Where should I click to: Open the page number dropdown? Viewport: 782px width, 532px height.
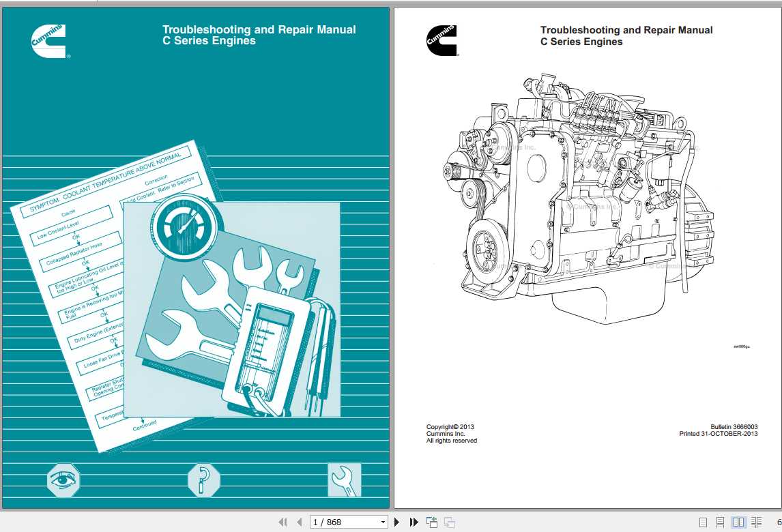click(x=383, y=522)
